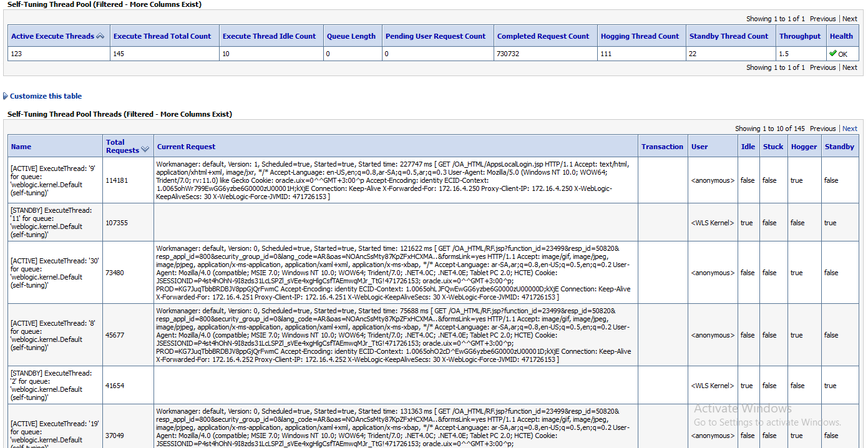
Task: Click the Standby Thread Count header
Action: pyautogui.click(x=728, y=36)
